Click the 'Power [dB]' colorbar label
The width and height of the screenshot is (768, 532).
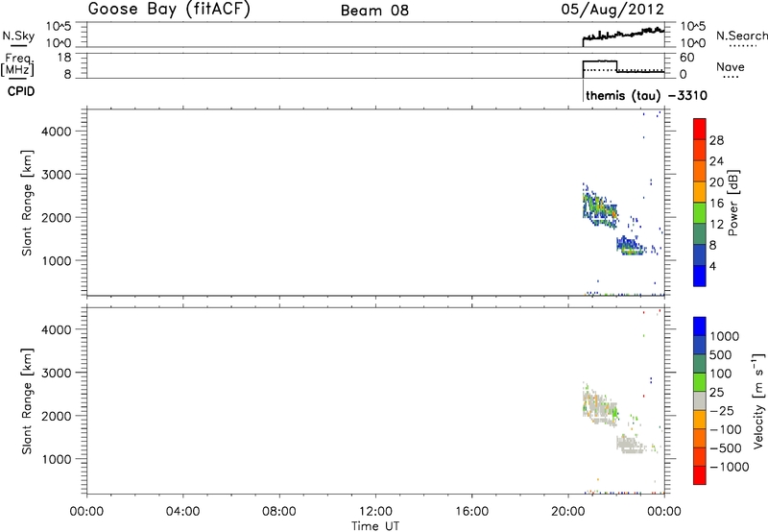tap(732, 203)
